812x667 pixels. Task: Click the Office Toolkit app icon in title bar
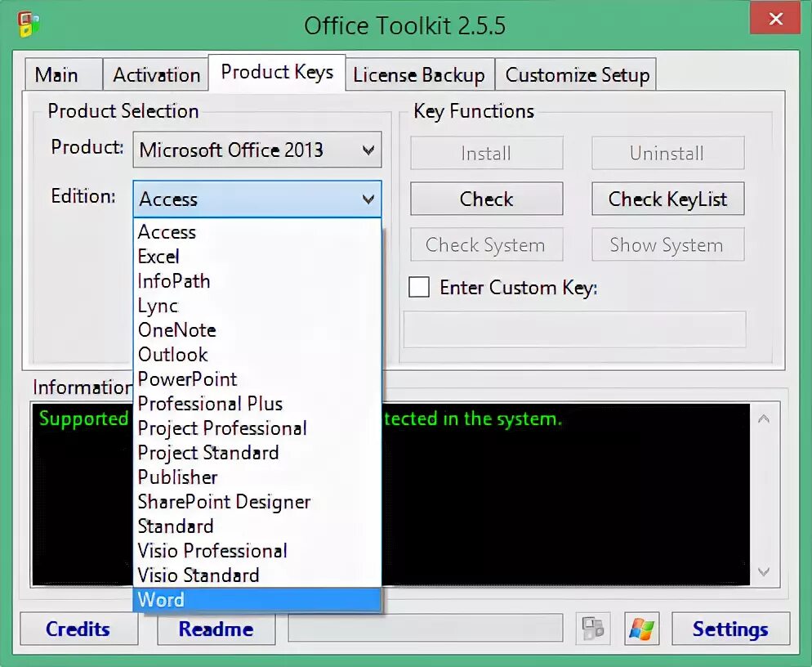pyautogui.click(x=28, y=25)
